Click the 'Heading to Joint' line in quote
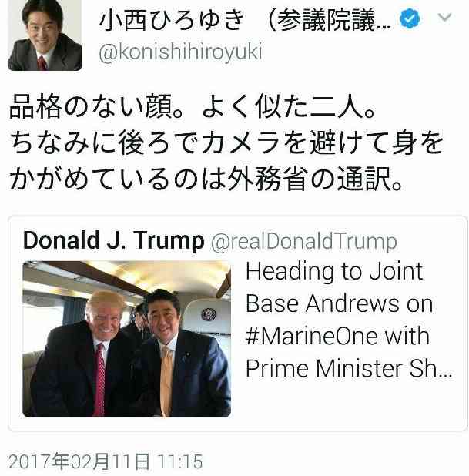This screenshot has width=469, height=476. [334, 272]
